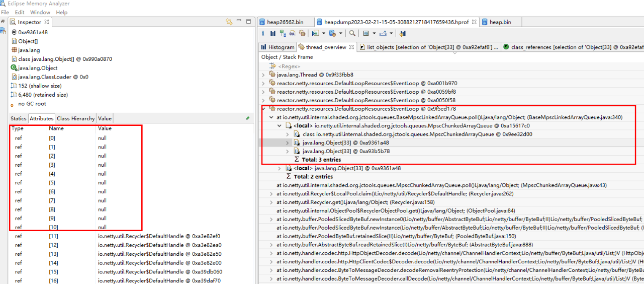Switch to the heap26562.bin tab
Viewport: 644px width, 284px height.
(285, 22)
